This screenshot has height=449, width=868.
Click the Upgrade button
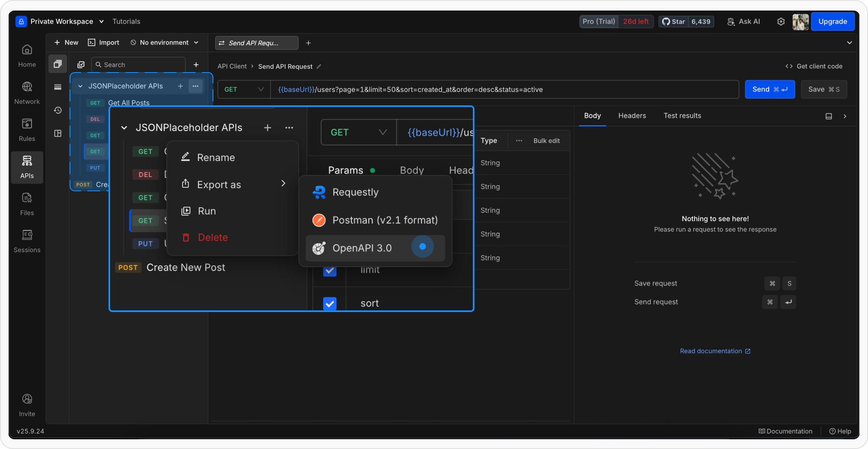tap(832, 21)
